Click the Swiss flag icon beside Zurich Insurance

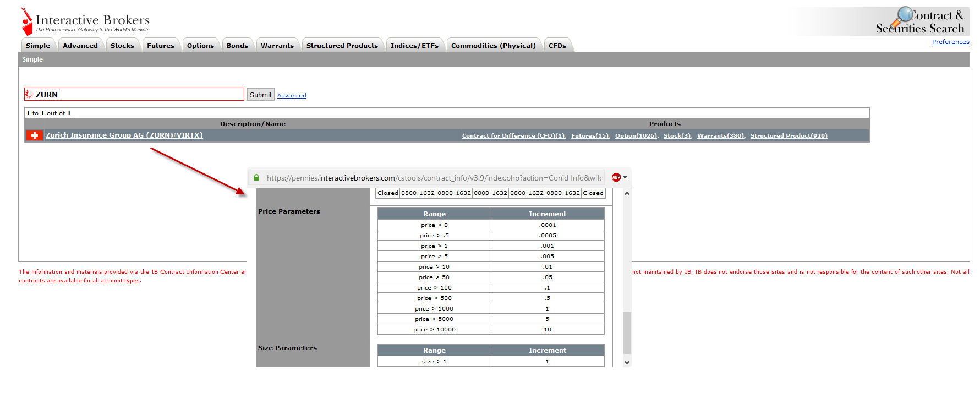[35, 135]
